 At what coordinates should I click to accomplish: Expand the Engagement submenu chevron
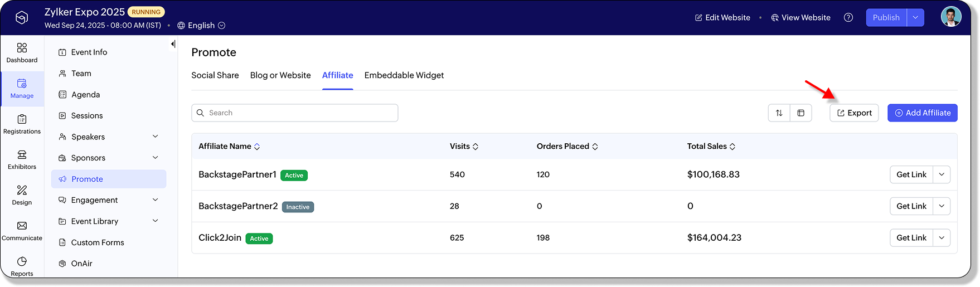click(x=156, y=200)
